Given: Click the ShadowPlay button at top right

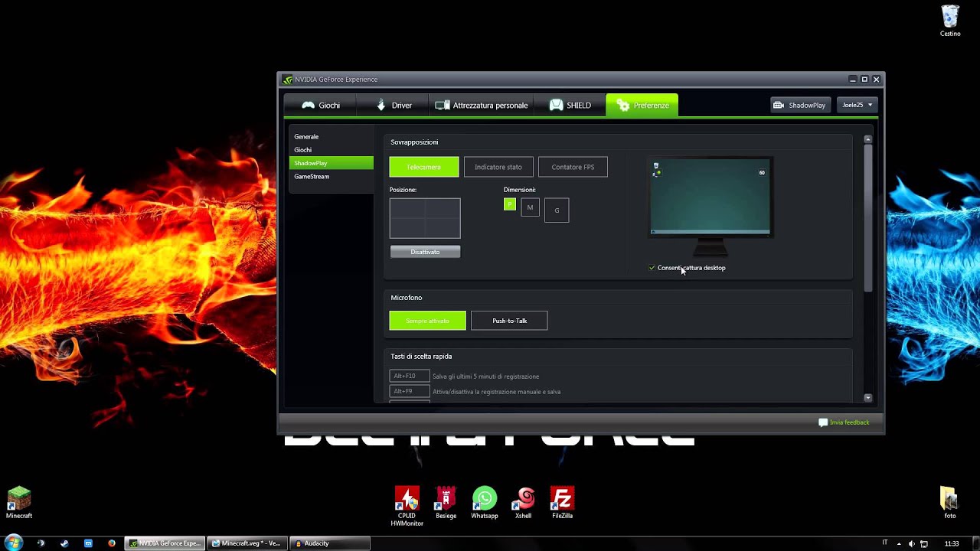Looking at the screenshot, I should tap(799, 105).
